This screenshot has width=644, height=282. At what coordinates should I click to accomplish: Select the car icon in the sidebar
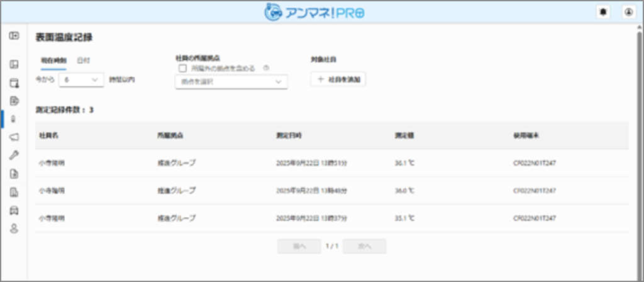(14, 210)
